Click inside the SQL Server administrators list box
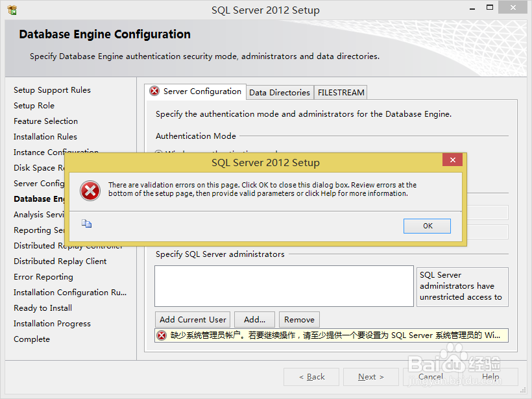Viewport: 532px width, 399px height. coord(284,285)
